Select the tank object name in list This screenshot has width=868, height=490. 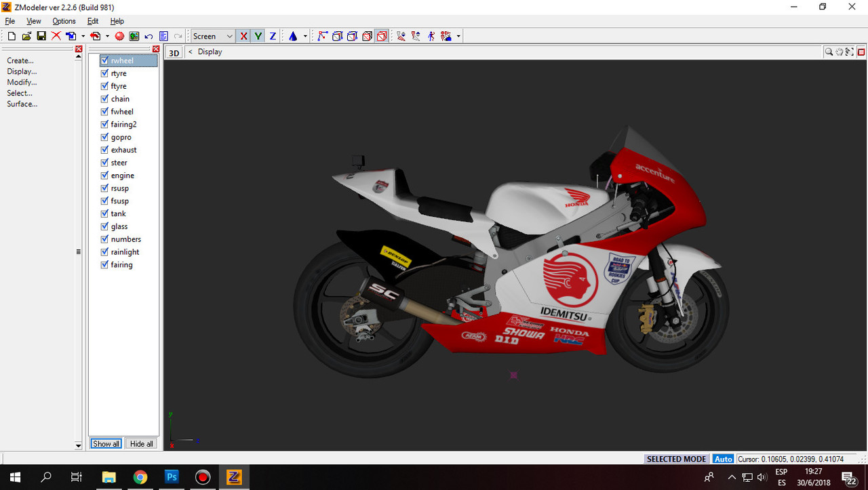tap(119, 213)
